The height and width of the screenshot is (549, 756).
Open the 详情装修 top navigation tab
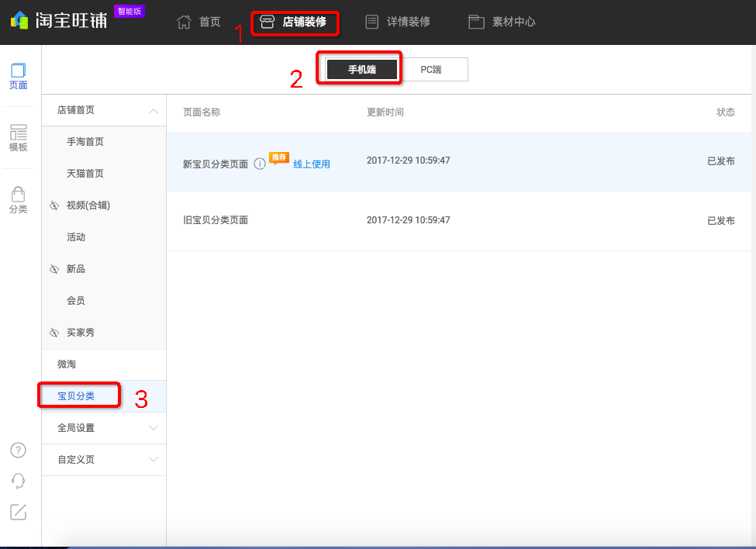[398, 22]
